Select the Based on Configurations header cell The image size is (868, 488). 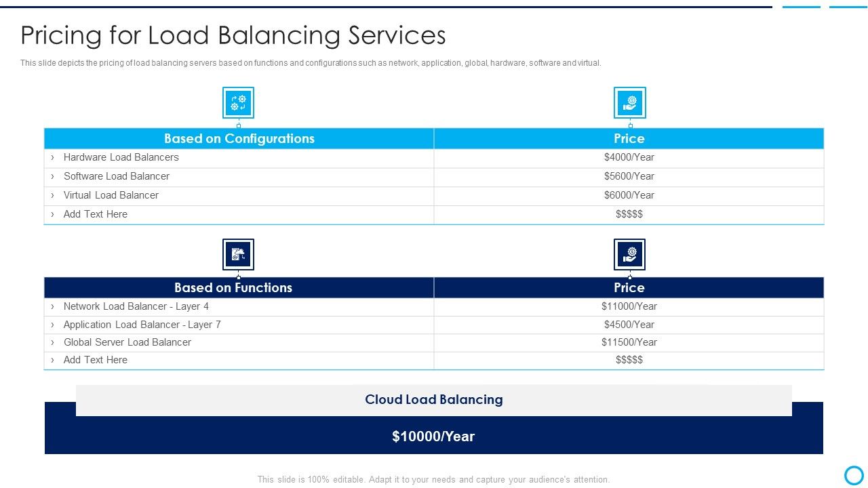(239, 138)
